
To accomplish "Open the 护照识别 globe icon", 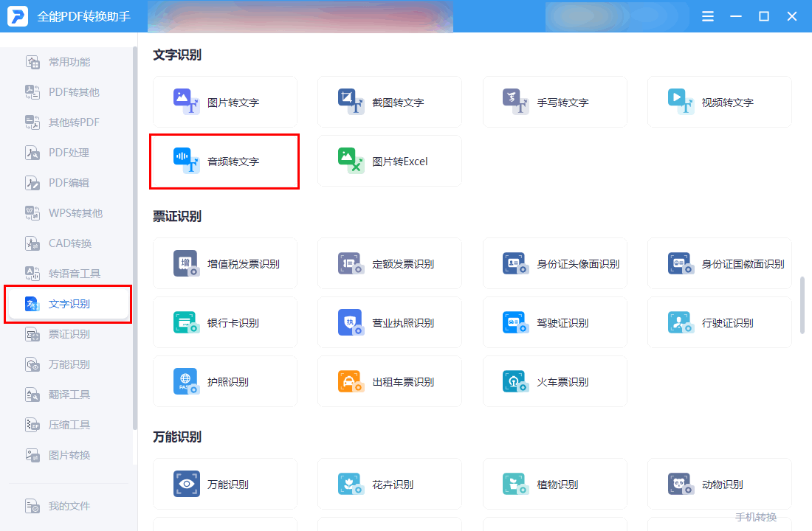I will 187,381.
